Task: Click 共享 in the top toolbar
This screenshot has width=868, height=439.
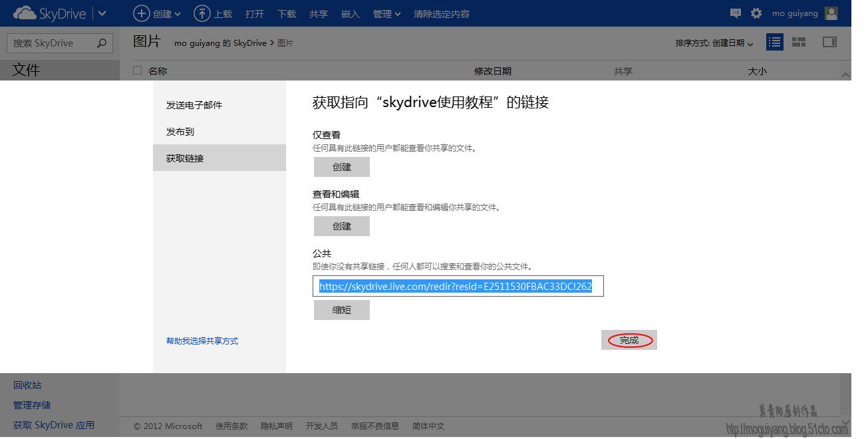Action: (x=319, y=14)
